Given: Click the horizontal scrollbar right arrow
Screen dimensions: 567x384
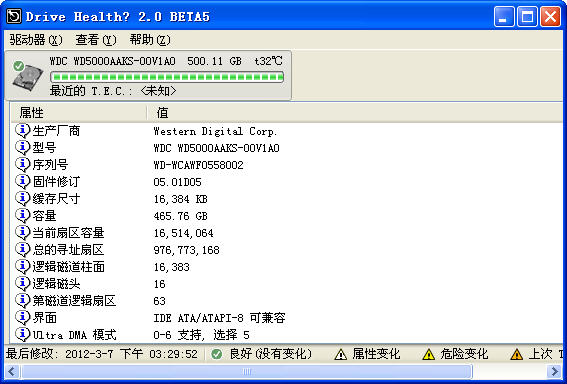Looking at the screenshot, I should tap(554, 371).
